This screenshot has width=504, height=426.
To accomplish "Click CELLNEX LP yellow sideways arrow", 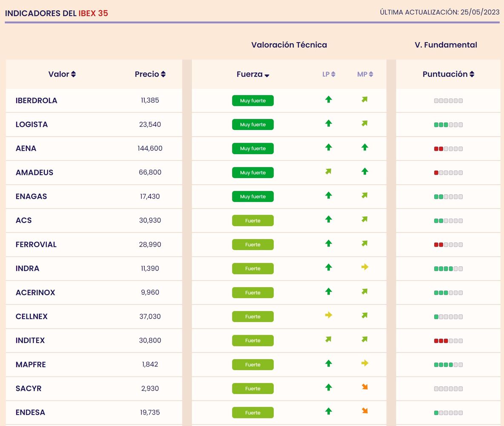I will click(328, 315).
